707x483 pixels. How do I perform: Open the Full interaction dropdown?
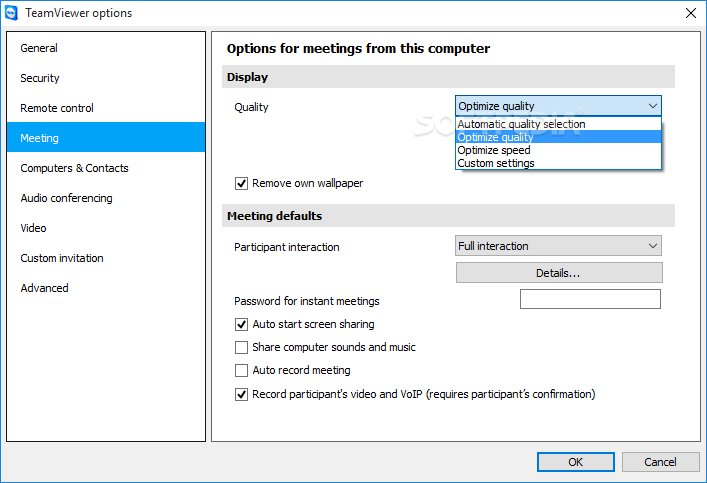[558, 246]
